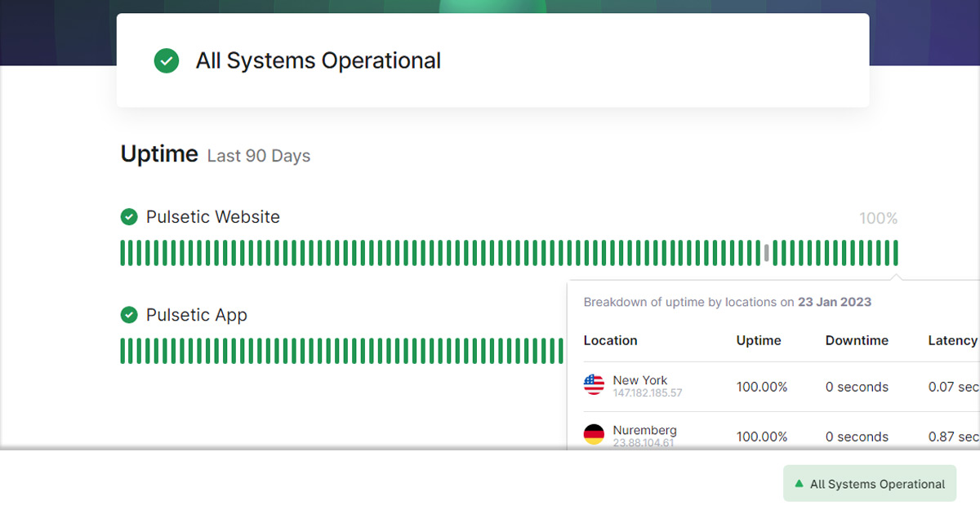This screenshot has height=514, width=980.
Task: Click the green triangle in the status badge
Action: [800, 484]
